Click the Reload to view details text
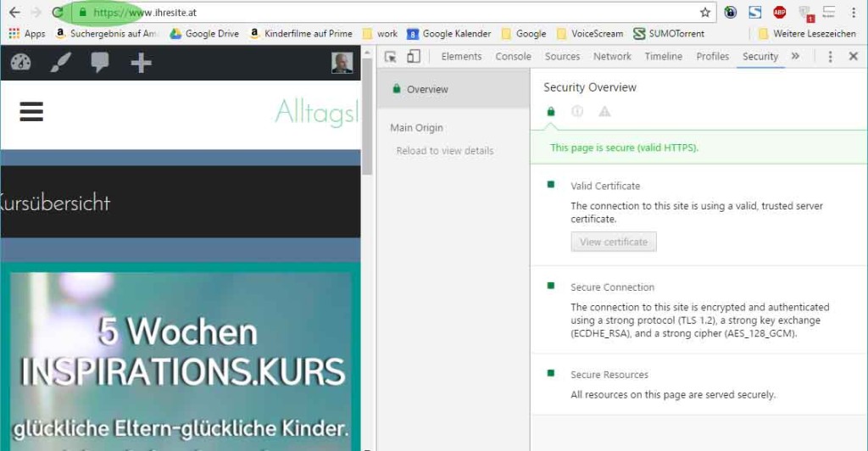The image size is (868, 451). [444, 151]
